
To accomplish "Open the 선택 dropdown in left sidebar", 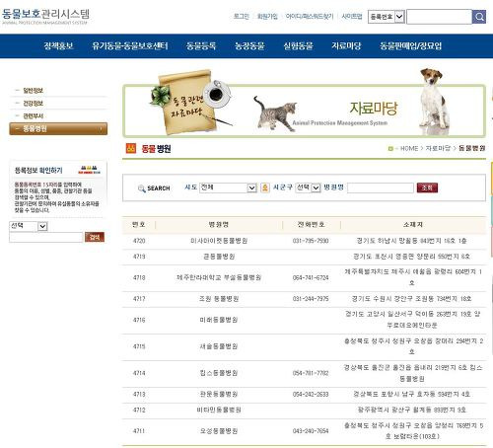I will tap(29, 226).
